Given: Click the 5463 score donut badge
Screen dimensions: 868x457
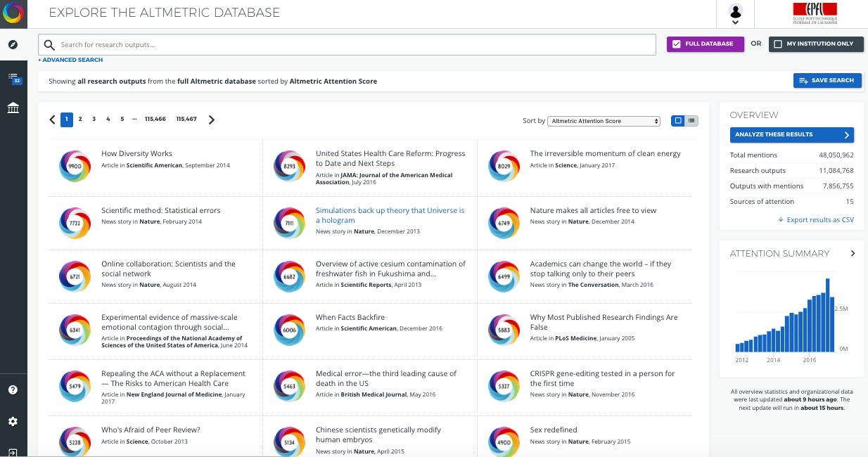Looking at the screenshot, I should tap(289, 386).
